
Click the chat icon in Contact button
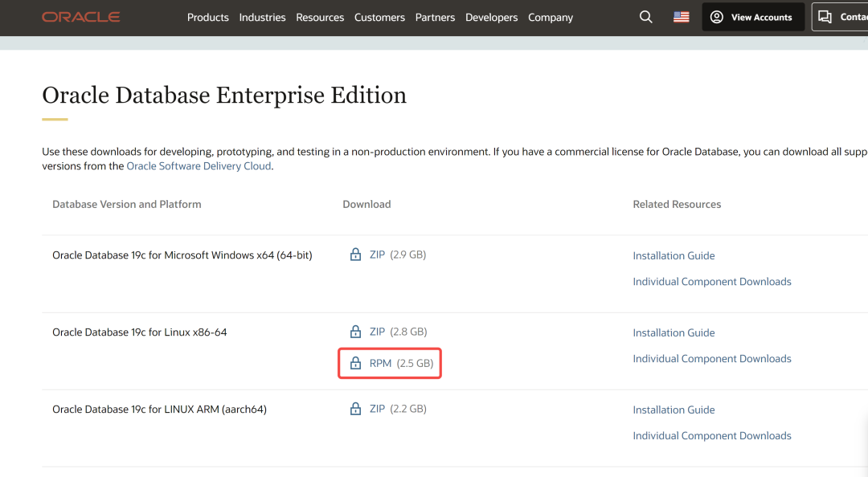[825, 17]
